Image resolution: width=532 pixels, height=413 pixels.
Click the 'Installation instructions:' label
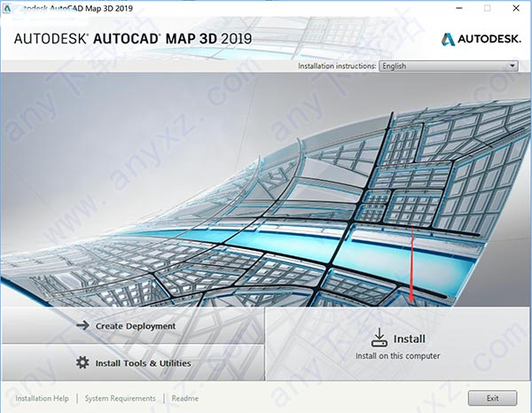[337, 66]
